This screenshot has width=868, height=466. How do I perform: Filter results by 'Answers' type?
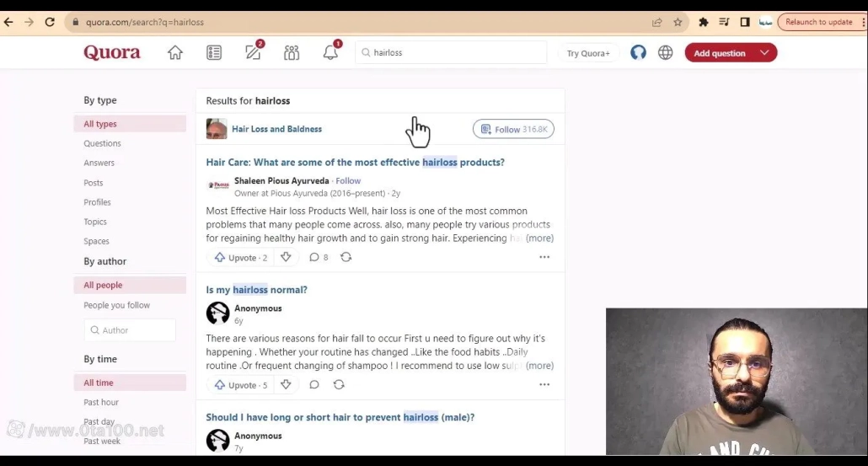pyautogui.click(x=99, y=163)
